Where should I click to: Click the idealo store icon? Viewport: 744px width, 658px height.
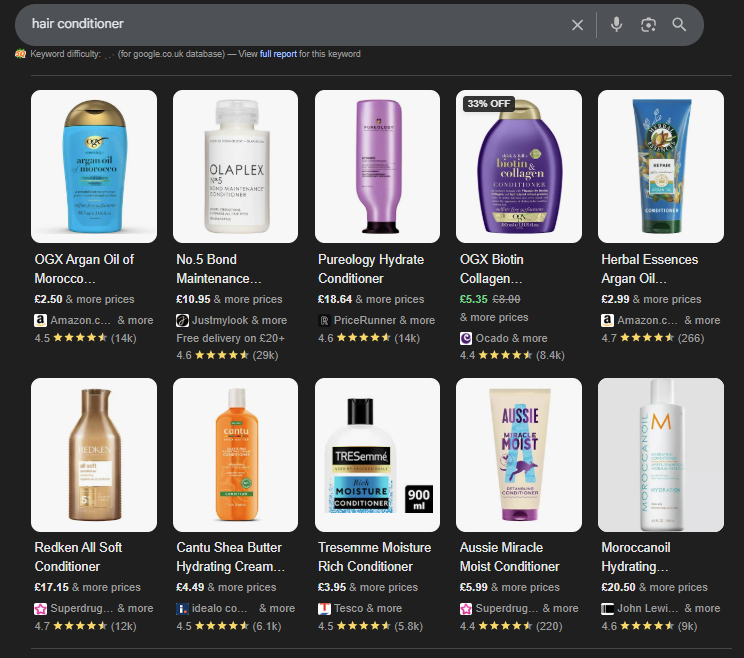pyautogui.click(x=182, y=609)
